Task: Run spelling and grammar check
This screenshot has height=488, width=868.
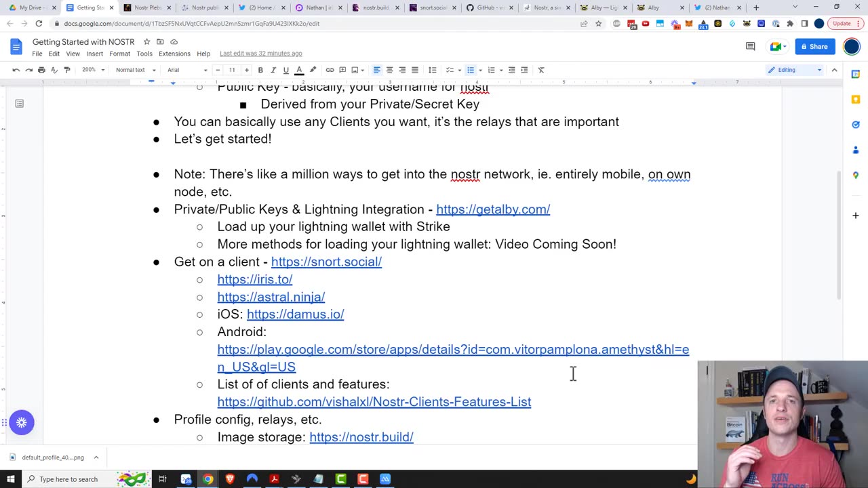Action: click(54, 70)
